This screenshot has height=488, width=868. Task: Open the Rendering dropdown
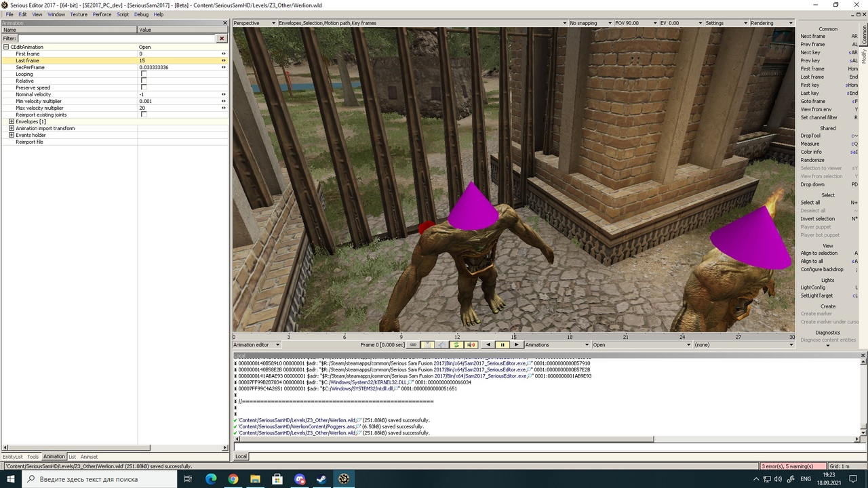771,23
